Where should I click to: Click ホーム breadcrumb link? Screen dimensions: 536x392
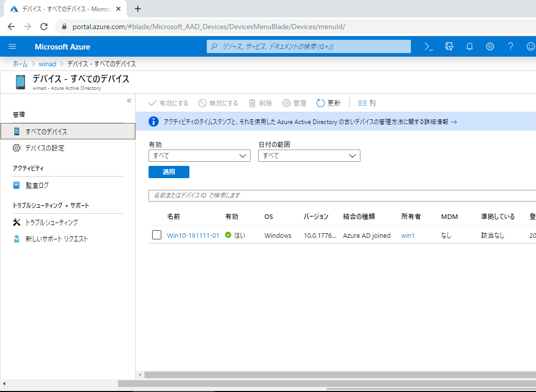coord(20,64)
